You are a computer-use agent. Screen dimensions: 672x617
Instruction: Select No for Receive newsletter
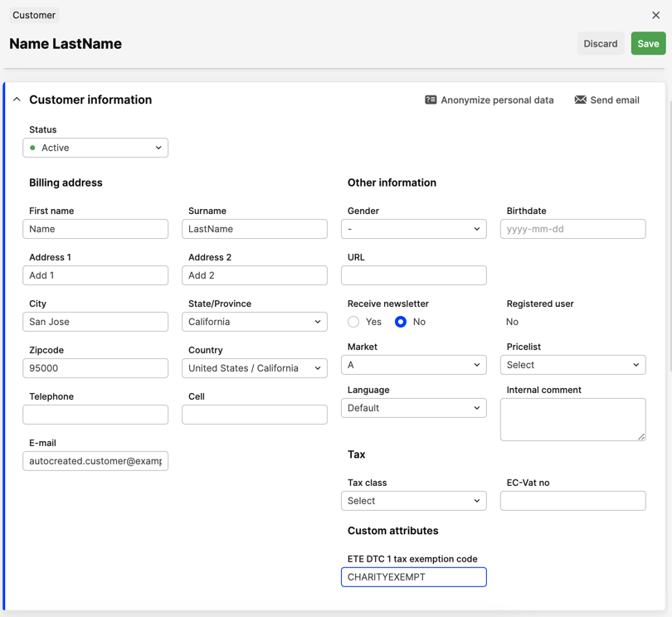401,323
